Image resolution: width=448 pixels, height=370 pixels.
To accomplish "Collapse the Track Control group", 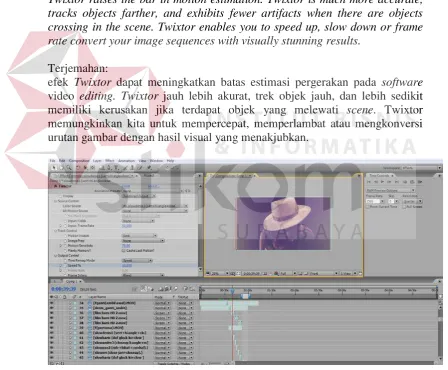I will click(x=55, y=231).
